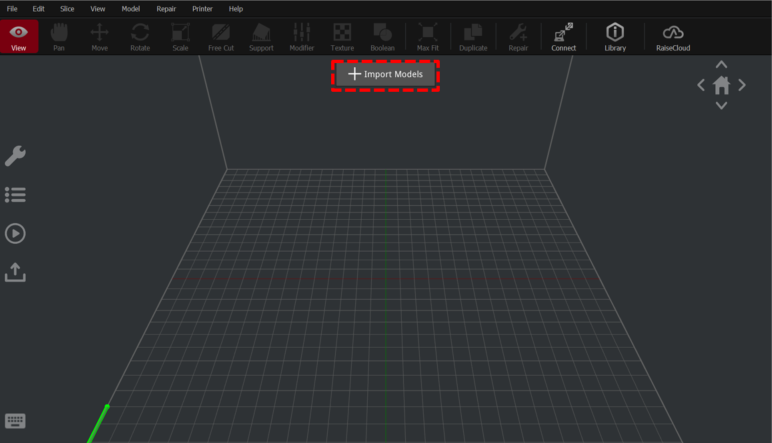Rotate view using the right chevron arrow
772x443 pixels.
click(742, 86)
